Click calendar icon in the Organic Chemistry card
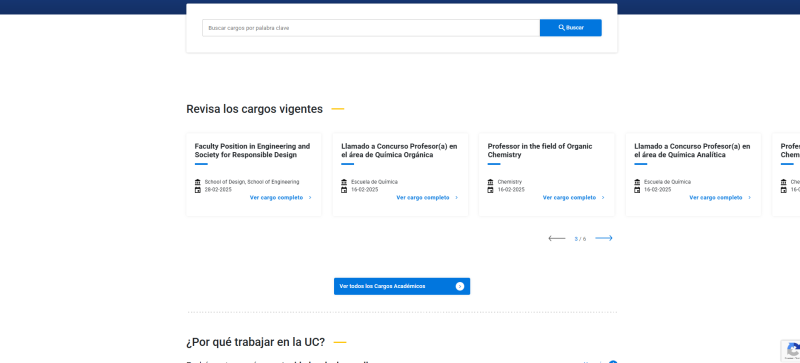The width and height of the screenshot is (800, 363). tap(490, 190)
